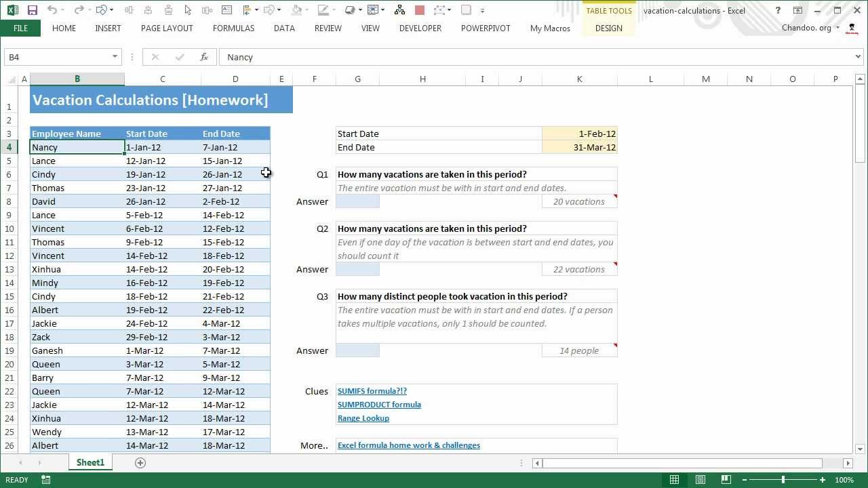This screenshot has width=868, height=488.
Task: Click the zoom out minus icon
Action: [x=745, y=480]
